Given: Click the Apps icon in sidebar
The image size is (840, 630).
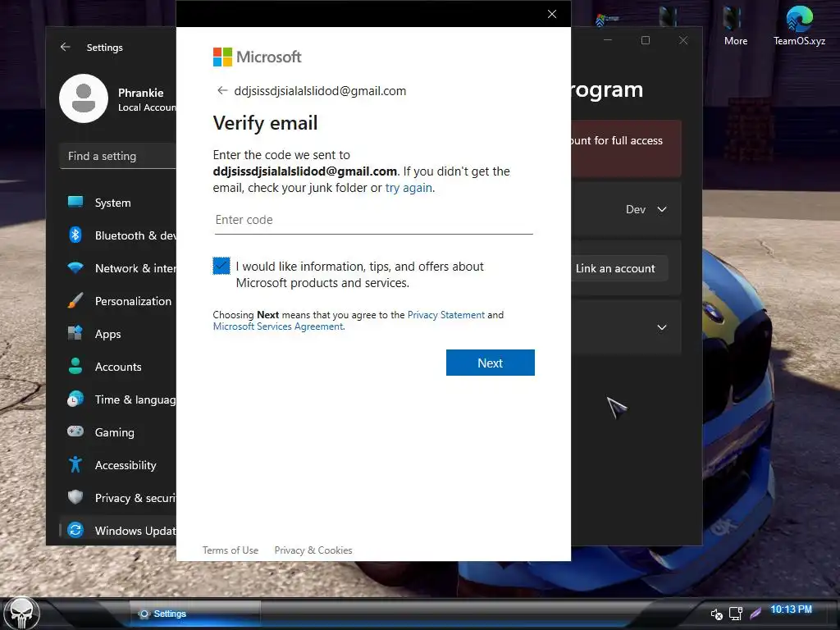Looking at the screenshot, I should [75, 333].
